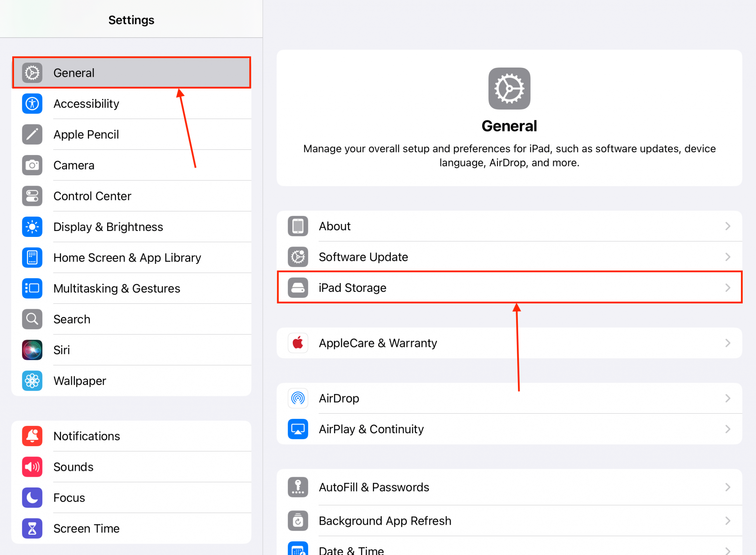756x555 pixels.
Task: Open Camera settings via its icon
Action: (32, 165)
